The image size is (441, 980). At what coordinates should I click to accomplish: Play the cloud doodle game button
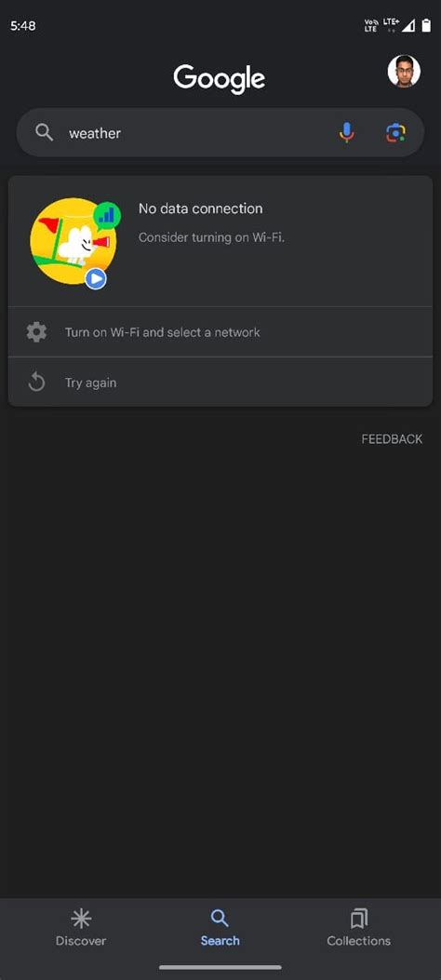[x=96, y=279]
